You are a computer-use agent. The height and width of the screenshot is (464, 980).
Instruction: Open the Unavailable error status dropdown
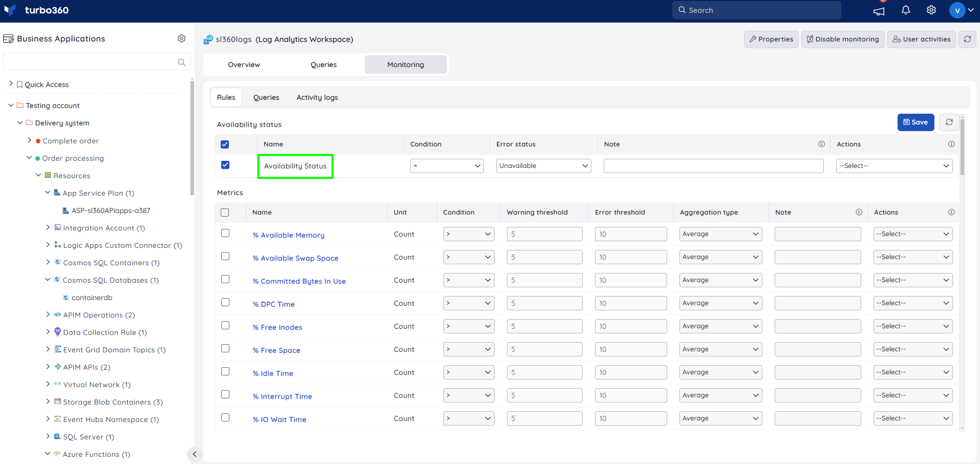coord(543,166)
